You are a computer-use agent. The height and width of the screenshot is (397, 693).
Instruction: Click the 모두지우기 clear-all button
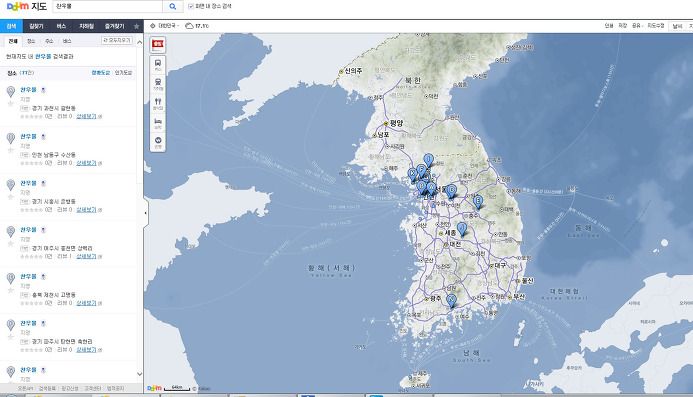point(117,41)
